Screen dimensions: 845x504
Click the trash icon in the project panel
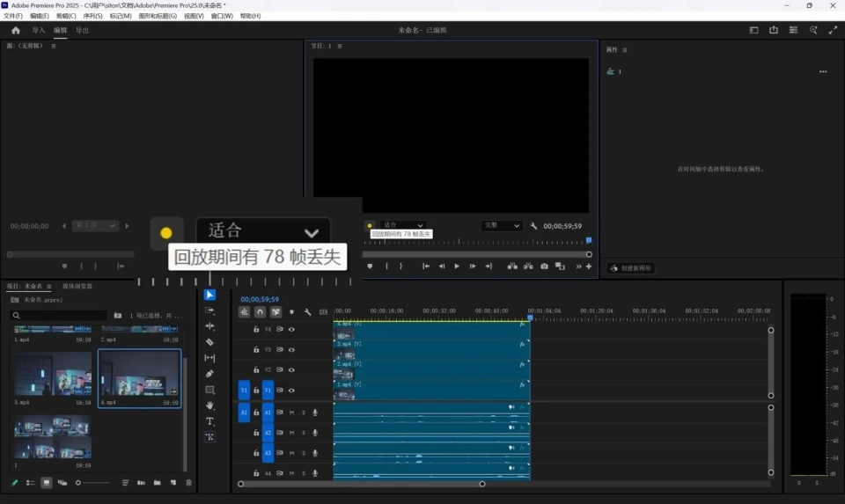188,483
